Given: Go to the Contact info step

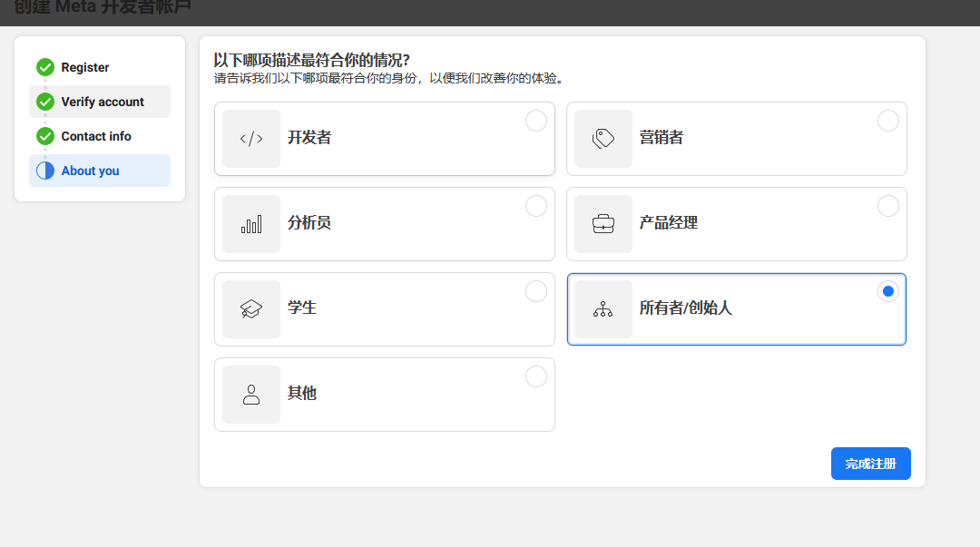Looking at the screenshot, I should click(x=100, y=136).
